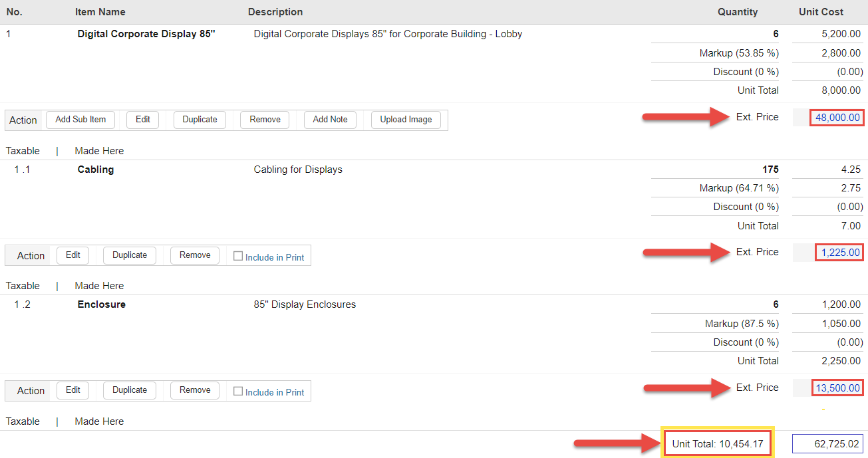Toggle Taxable on the display item
Screen dimensions: 868x458
coord(23,150)
